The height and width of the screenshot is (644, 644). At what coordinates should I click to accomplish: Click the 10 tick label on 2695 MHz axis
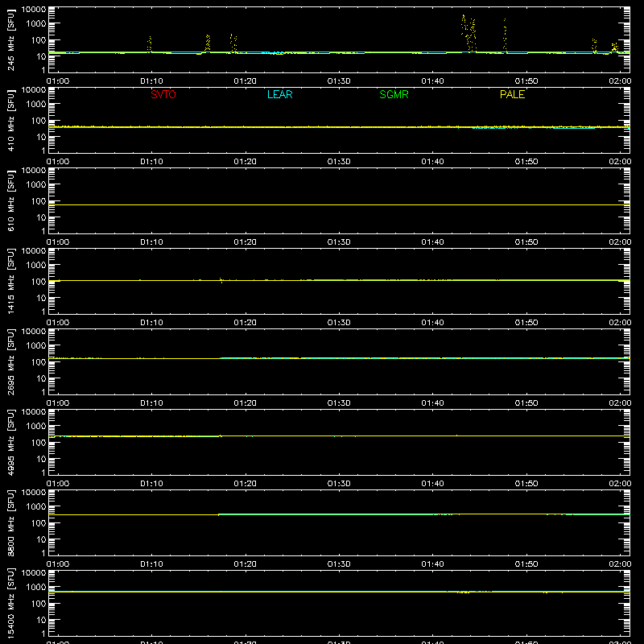click(41, 378)
